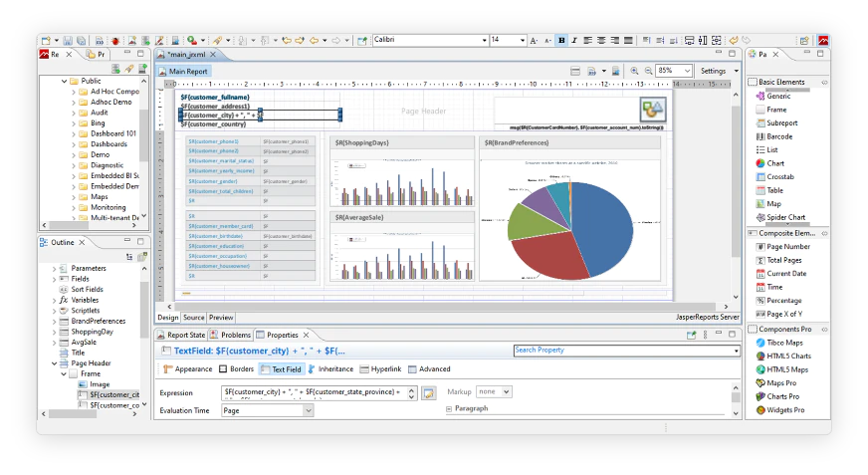The width and height of the screenshot is (868, 475).
Task: Select Scriptlets in Outline tree
Action: (80, 311)
